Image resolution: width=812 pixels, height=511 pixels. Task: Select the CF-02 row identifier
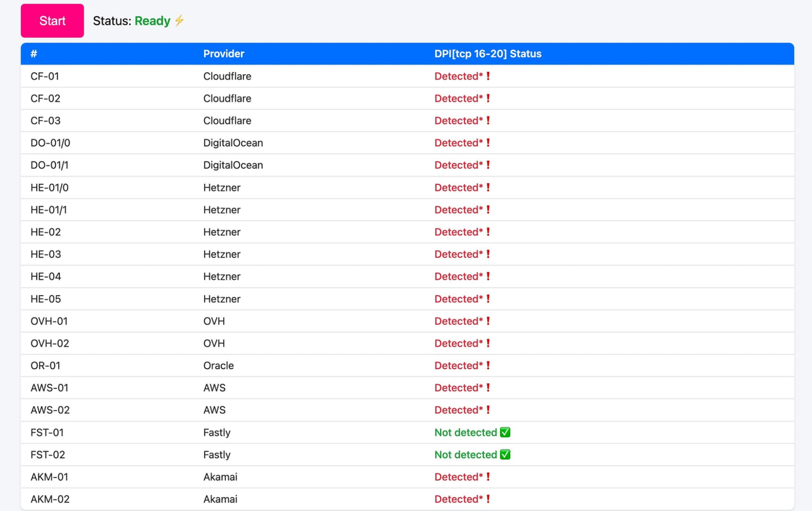click(x=45, y=98)
